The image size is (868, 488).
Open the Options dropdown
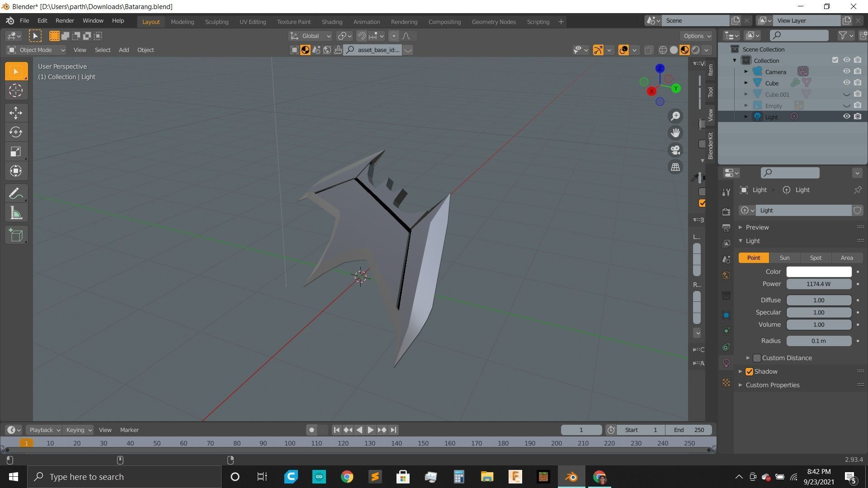[x=697, y=36]
